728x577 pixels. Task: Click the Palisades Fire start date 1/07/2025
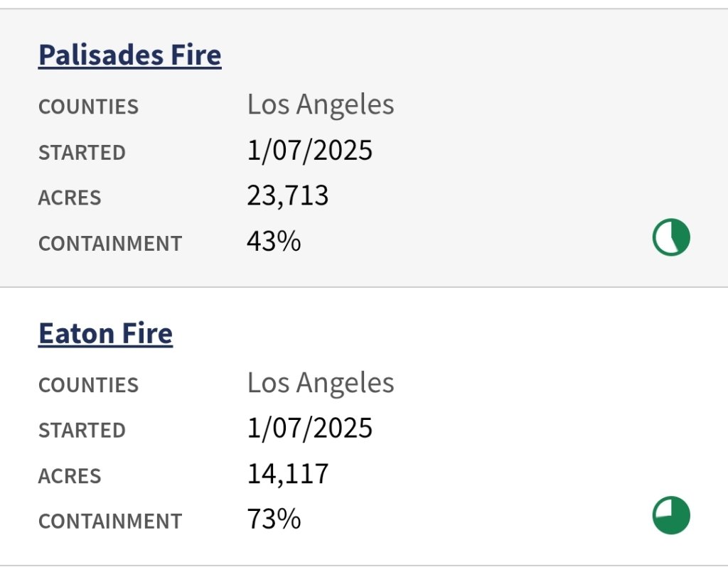(309, 151)
